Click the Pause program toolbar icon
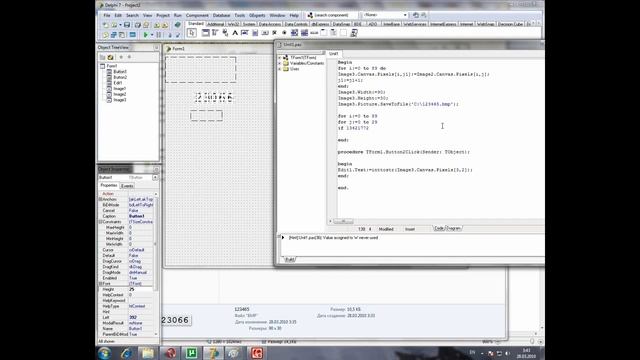This screenshot has width=640, height=360. [159, 36]
